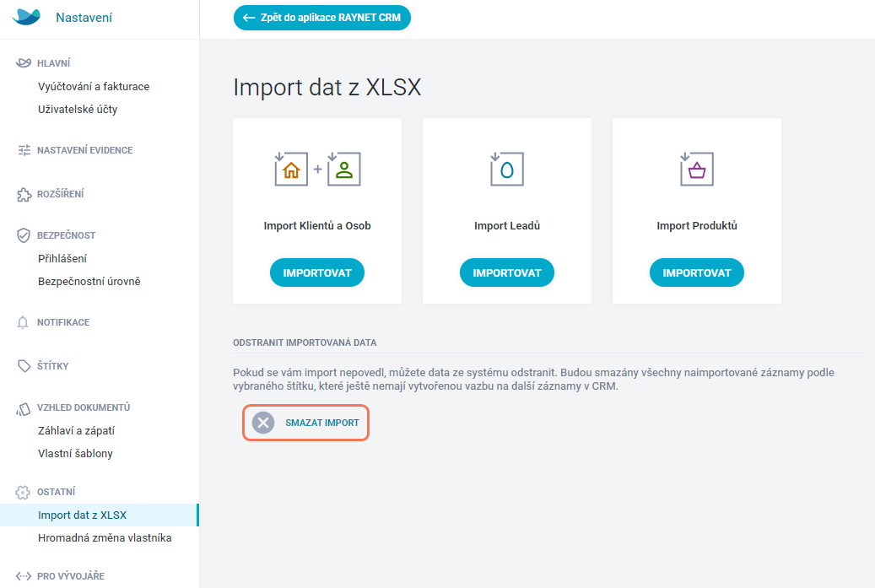This screenshot has height=588, width=875.
Task: Click Importovat under Import Klientů a Osob
Action: point(317,272)
